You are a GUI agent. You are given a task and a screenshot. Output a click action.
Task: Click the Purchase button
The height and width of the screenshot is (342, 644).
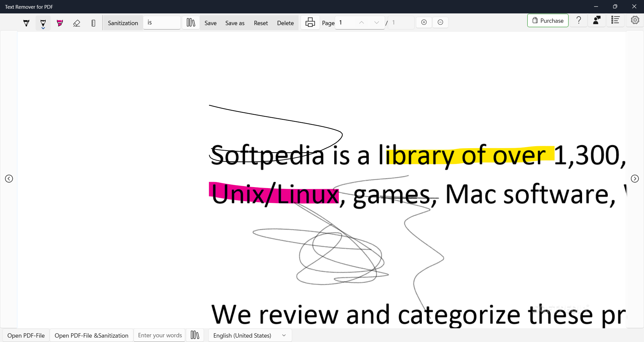[x=548, y=20]
